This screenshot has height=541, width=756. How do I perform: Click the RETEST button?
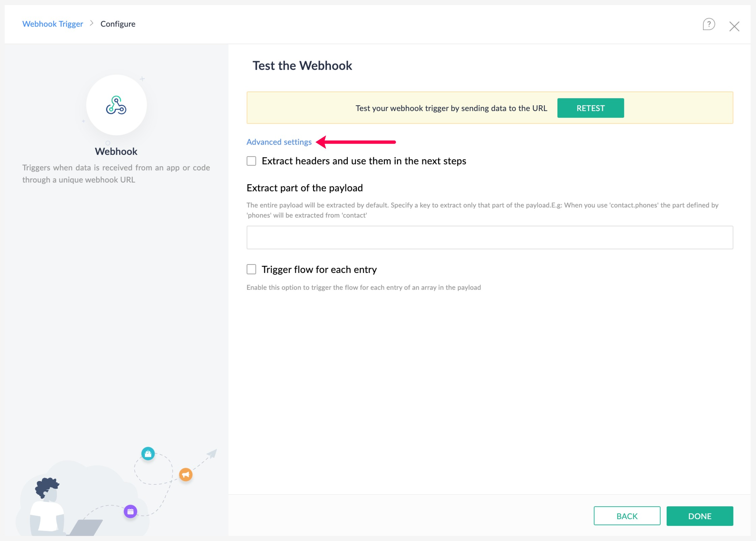tap(591, 108)
